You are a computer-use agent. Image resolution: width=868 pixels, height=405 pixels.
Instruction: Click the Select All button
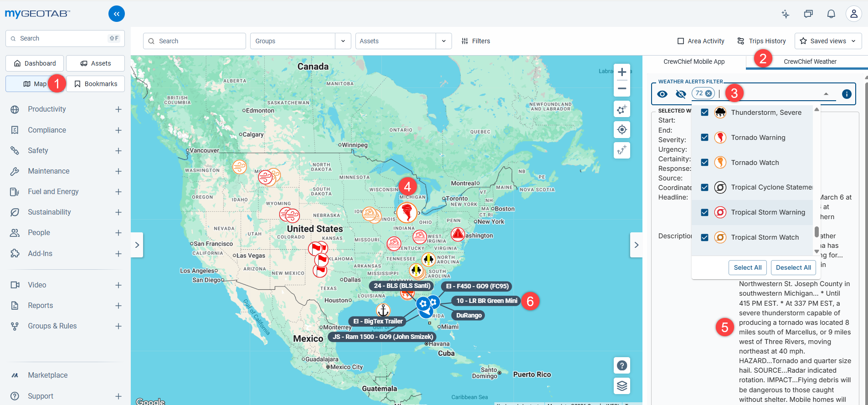[x=747, y=267]
